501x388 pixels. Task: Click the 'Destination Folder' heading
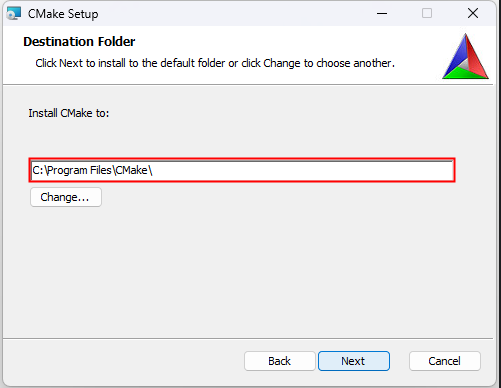coord(79,42)
